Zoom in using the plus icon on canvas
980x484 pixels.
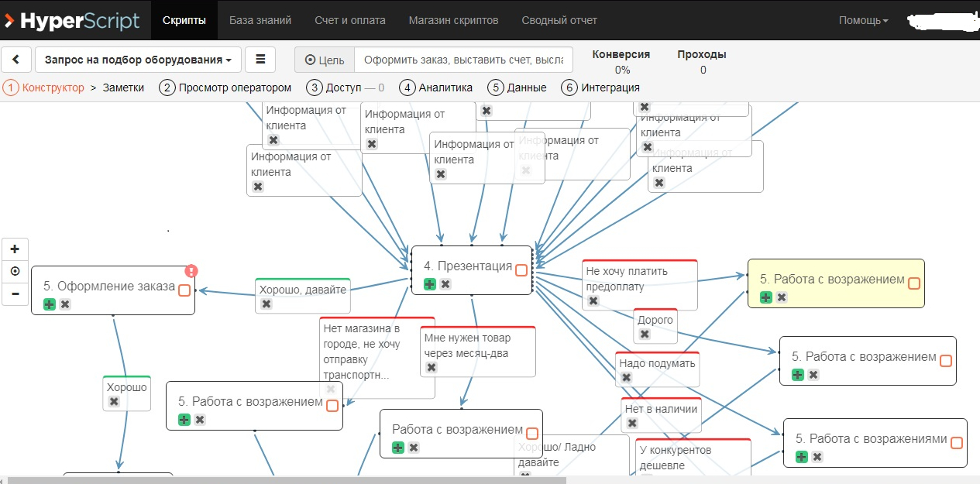click(x=13, y=249)
